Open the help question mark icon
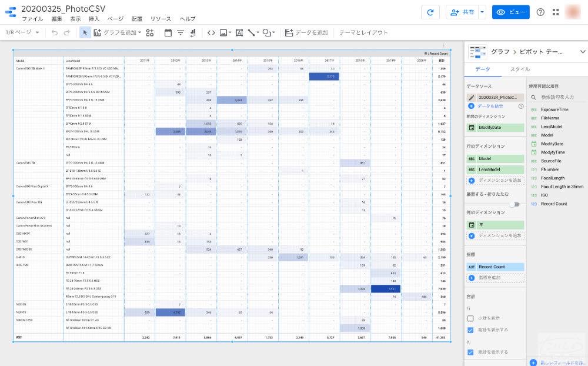The height and width of the screenshot is (366, 588). [x=540, y=12]
